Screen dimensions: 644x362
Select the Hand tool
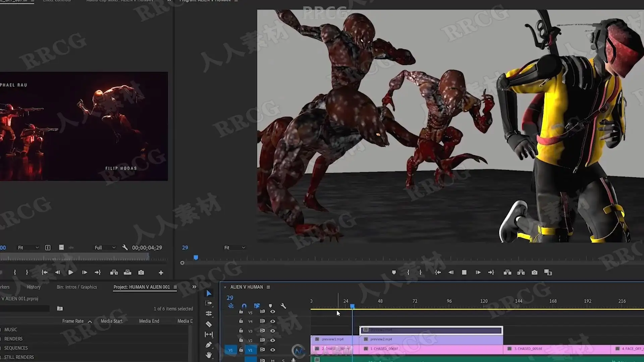click(x=209, y=355)
